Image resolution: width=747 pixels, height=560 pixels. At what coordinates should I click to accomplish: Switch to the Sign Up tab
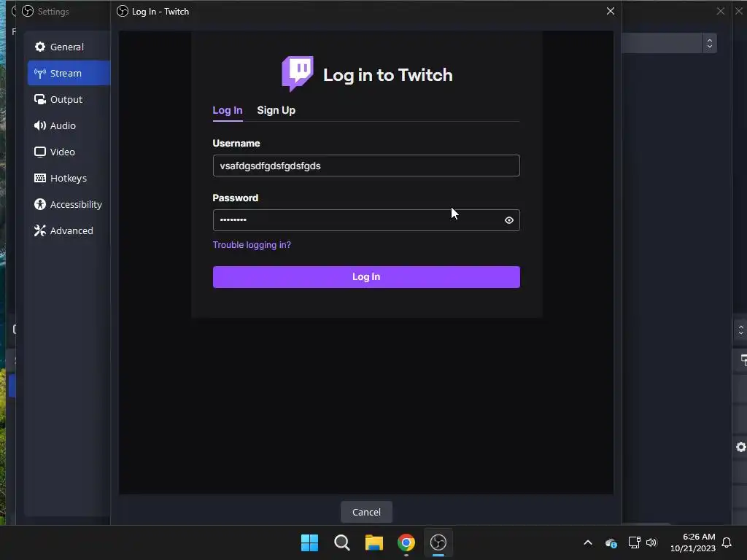pyautogui.click(x=276, y=110)
